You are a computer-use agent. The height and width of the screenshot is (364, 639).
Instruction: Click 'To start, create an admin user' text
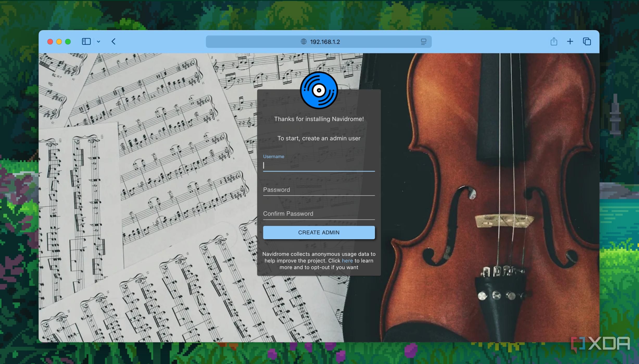(x=319, y=138)
